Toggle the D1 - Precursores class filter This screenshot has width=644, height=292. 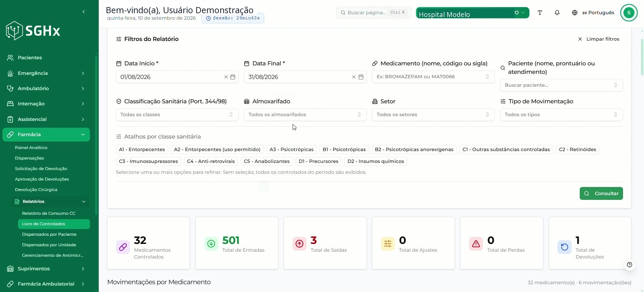click(318, 161)
